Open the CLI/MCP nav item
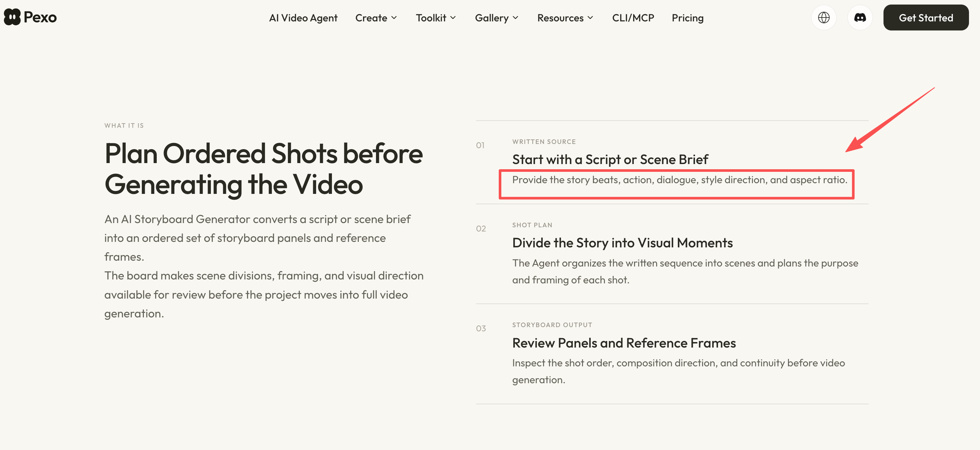The height and width of the screenshot is (450, 980). click(633, 18)
